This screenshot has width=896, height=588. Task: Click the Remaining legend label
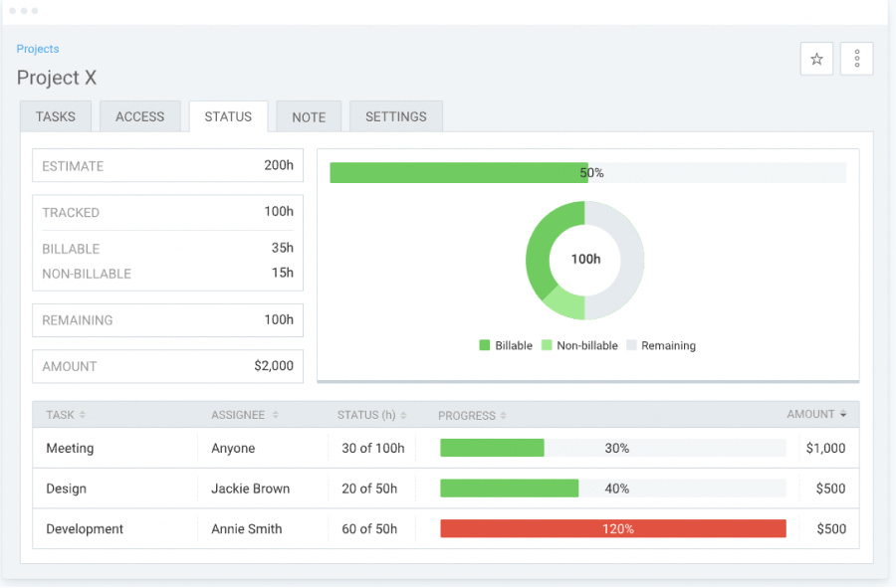coord(669,345)
